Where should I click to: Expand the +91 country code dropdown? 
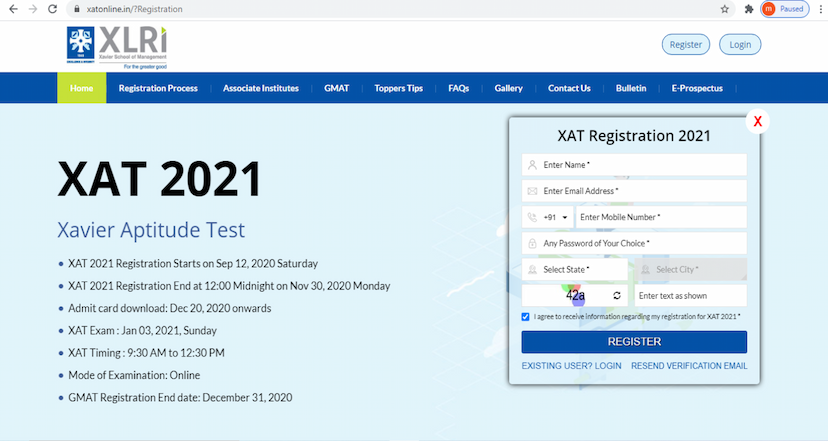point(548,217)
